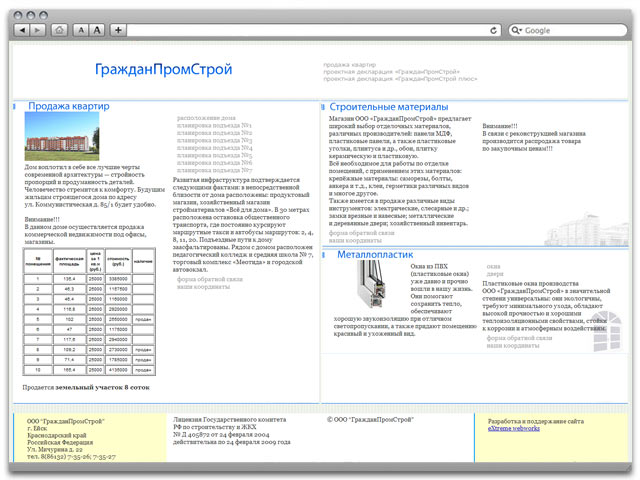Screen dimensions: 640x480
Task: Click the земельный участок 8 соток text
Action: tap(102, 387)
